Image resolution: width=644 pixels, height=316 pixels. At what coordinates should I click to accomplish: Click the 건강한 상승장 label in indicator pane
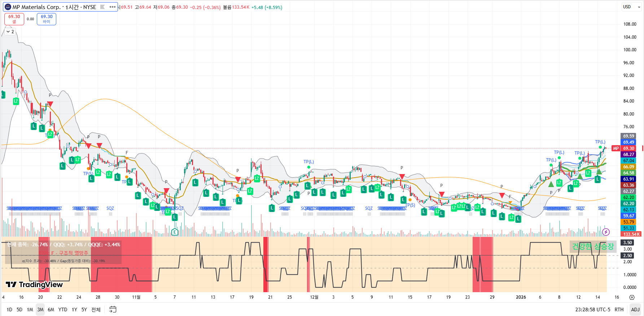coord(593,247)
